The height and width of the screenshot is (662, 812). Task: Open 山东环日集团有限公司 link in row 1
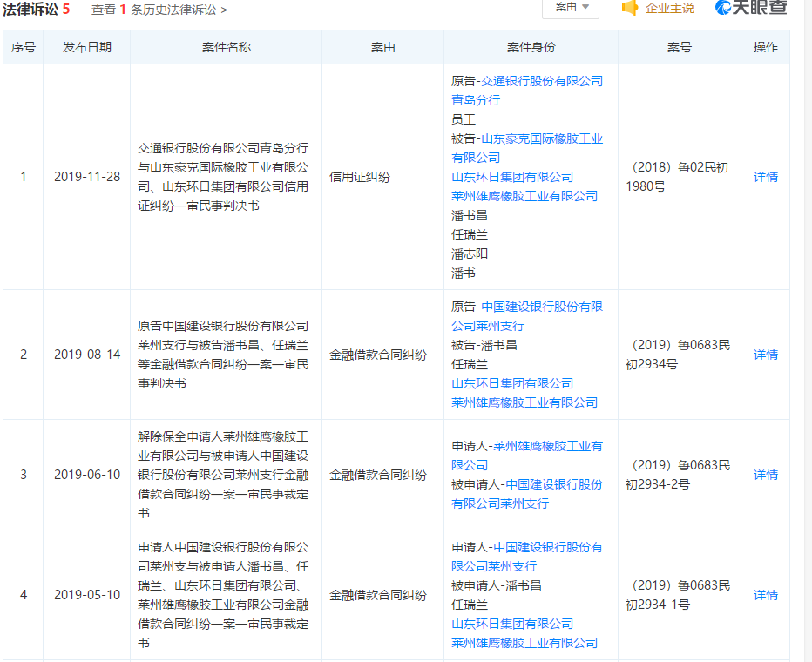click(512, 177)
